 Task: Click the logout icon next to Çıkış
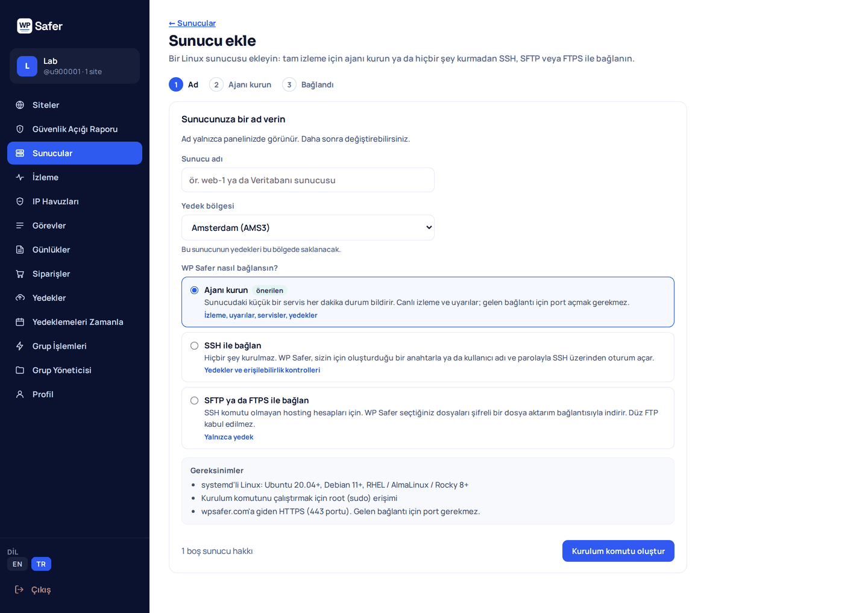(x=19, y=589)
